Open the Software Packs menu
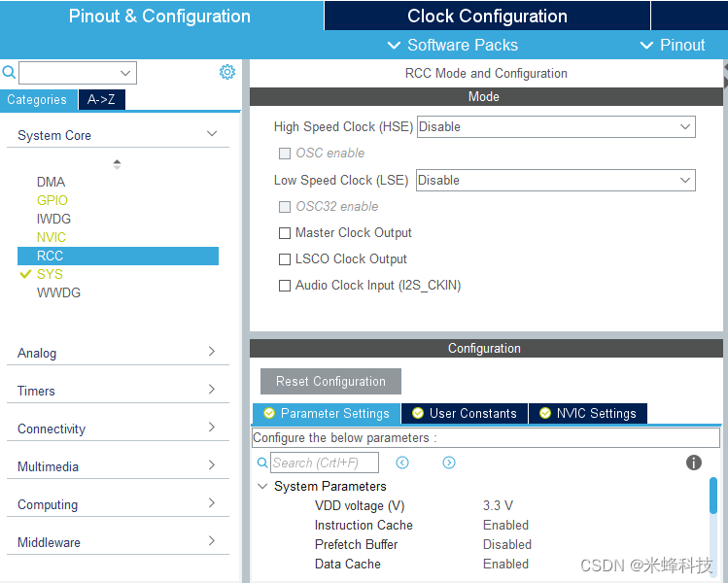Image resolution: width=728 pixels, height=583 pixels. pos(453,45)
